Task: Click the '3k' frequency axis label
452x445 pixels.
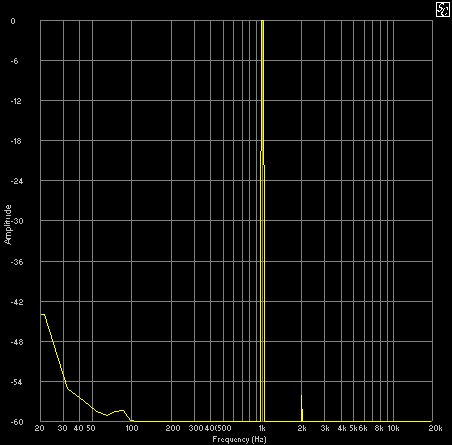Action: click(x=325, y=428)
